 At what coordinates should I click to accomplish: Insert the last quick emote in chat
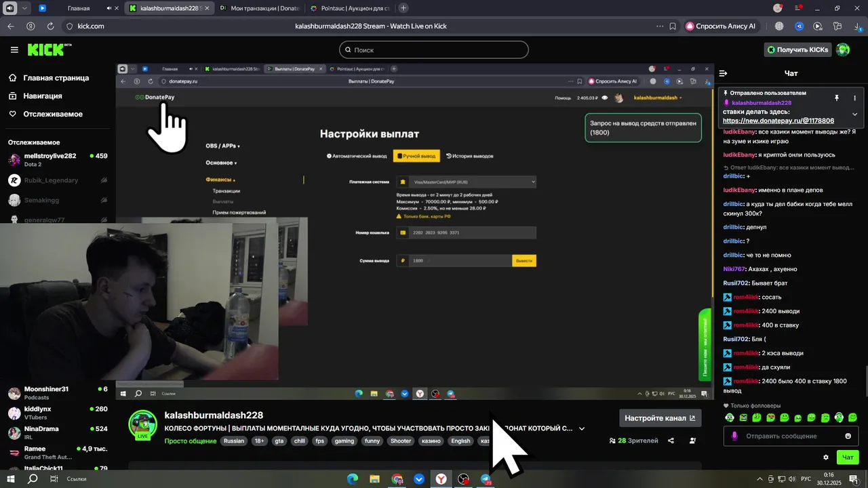(x=852, y=418)
